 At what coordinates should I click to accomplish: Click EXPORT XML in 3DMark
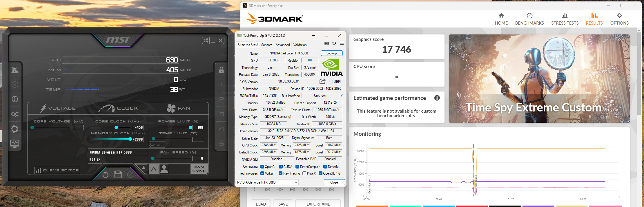318,204
